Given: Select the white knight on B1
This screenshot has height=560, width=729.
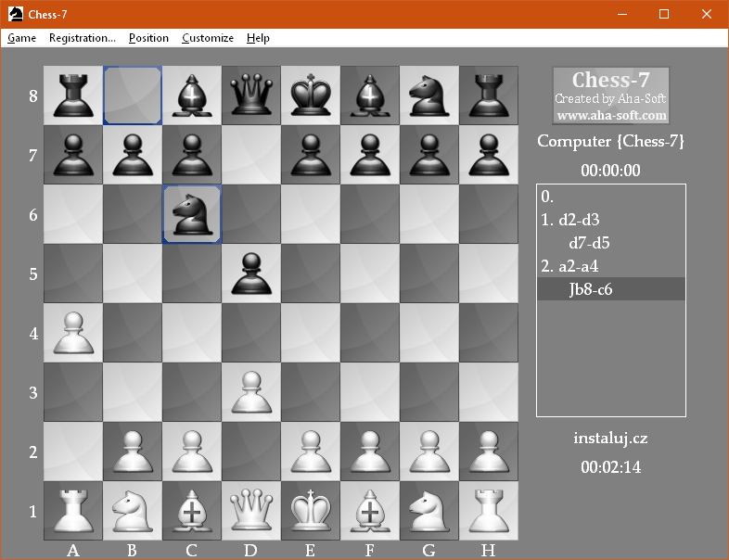Looking at the screenshot, I should pyautogui.click(x=133, y=511).
